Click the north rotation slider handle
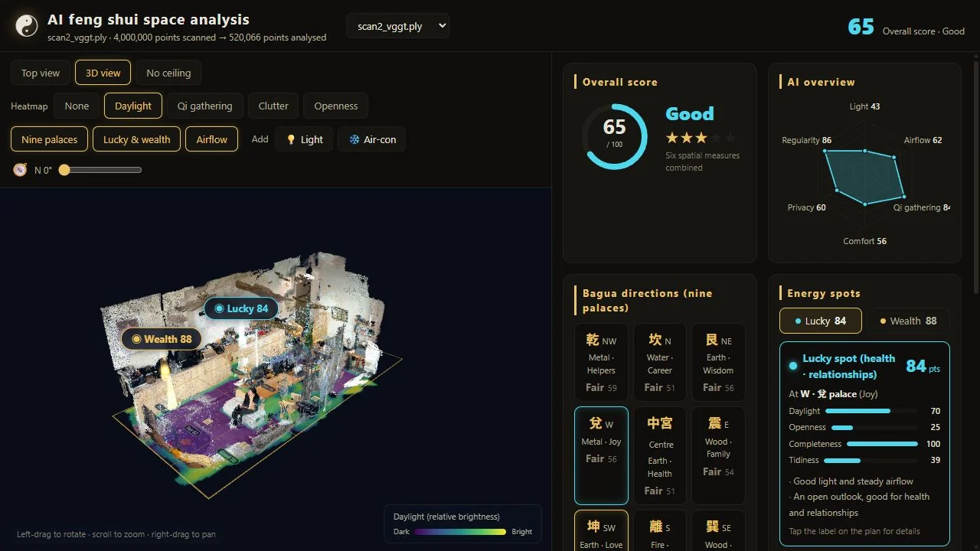Viewport: 980px width, 551px height. tap(64, 170)
